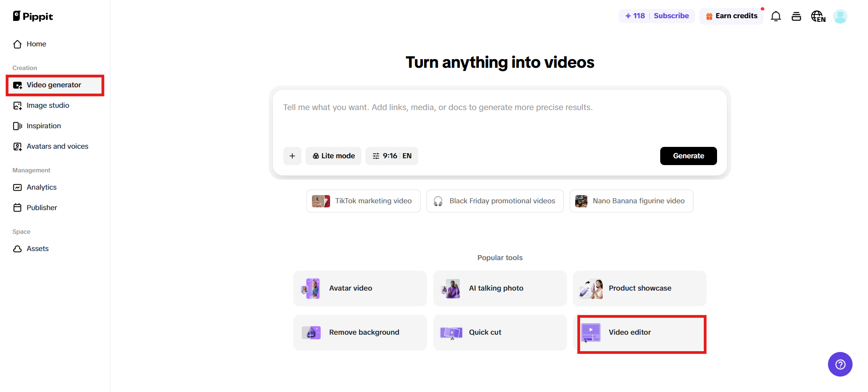Open the 9:16 EN settings dropdown
This screenshot has height=392, width=868.
coord(391,156)
